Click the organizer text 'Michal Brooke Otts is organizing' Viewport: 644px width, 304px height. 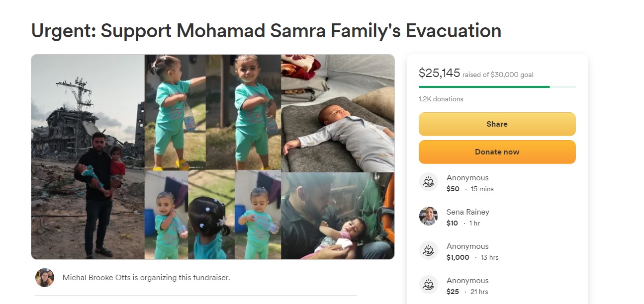(146, 278)
